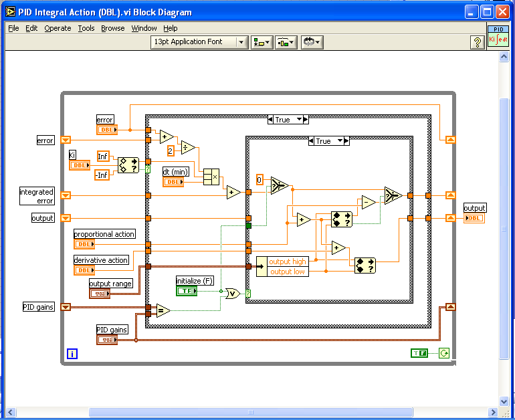Click the Equal comparison node
This screenshot has height=420, width=515.
[x=163, y=310]
